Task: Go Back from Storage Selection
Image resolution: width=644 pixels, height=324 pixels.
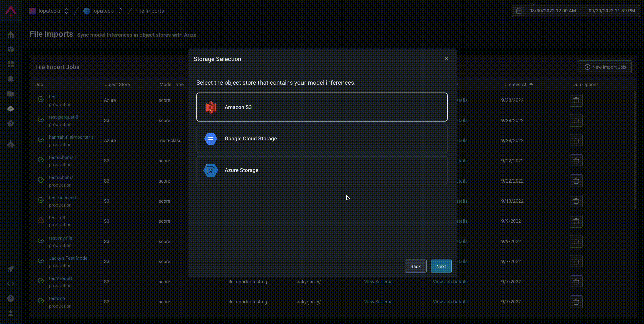Action: point(415,266)
